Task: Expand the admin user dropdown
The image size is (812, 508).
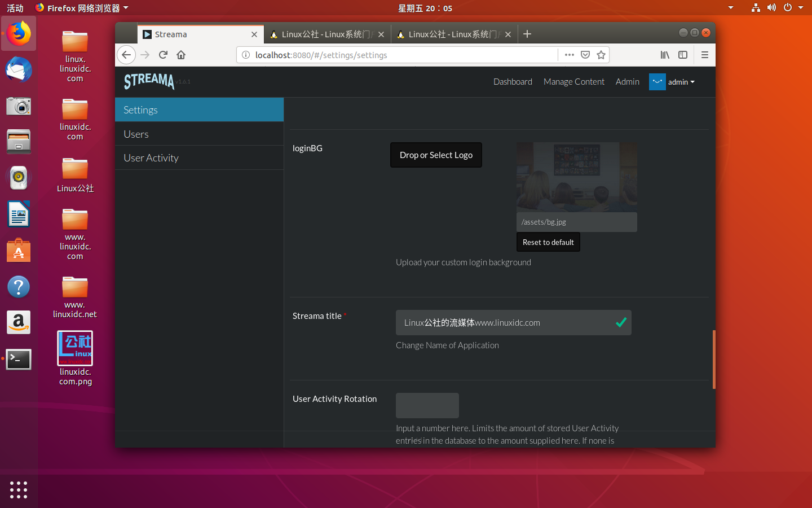Action: (681, 82)
